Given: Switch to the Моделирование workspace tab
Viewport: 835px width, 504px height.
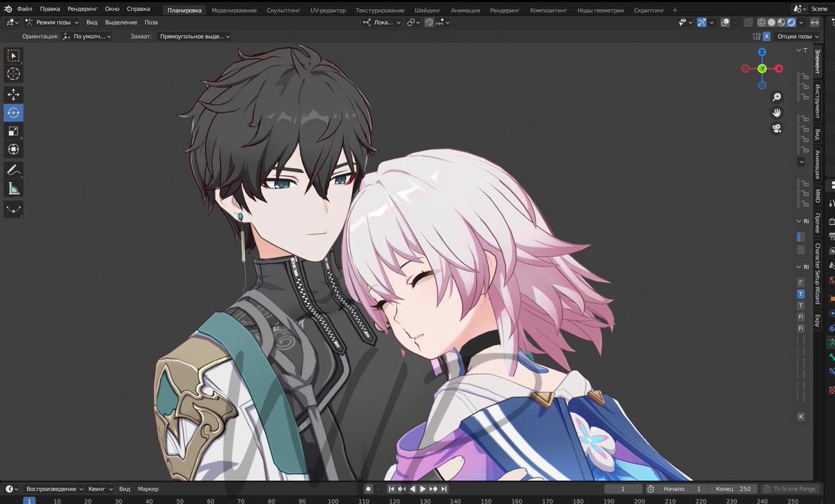Looking at the screenshot, I should [x=234, y=10].
